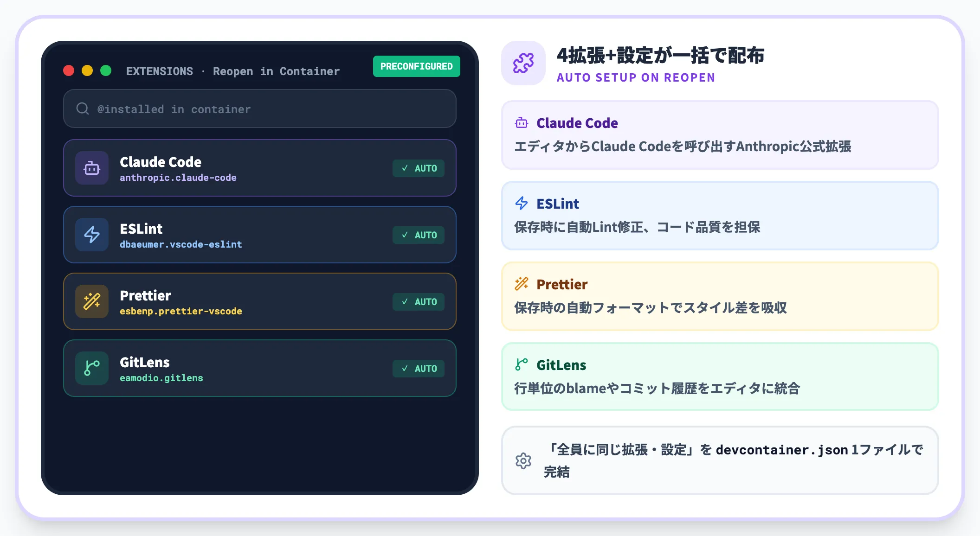Click the Prettier magic wand icon in extensions list

[92, 301]
